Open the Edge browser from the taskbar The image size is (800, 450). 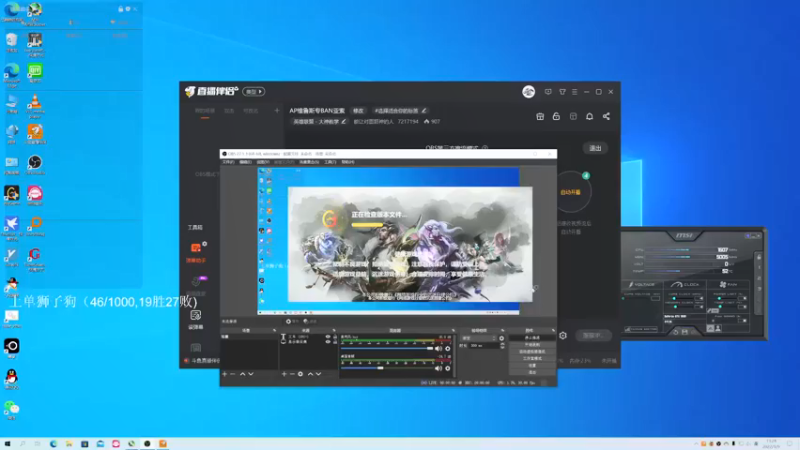point(53,444)
